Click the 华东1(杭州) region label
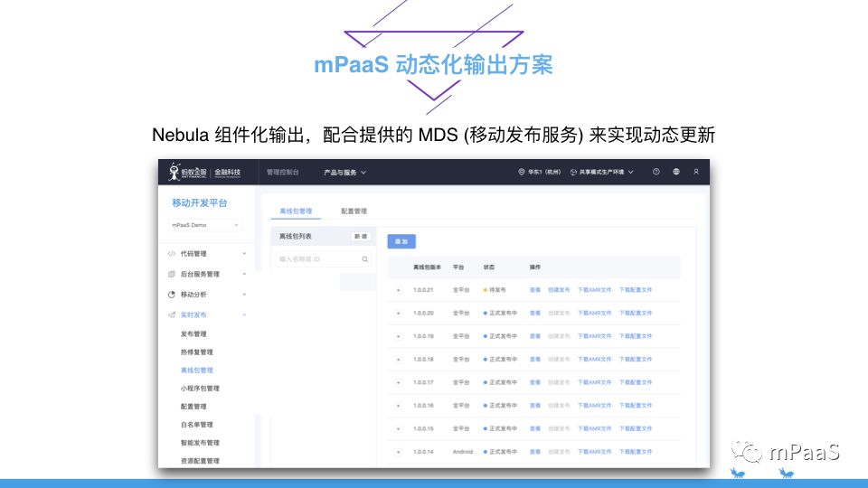 tap(544, 172)
